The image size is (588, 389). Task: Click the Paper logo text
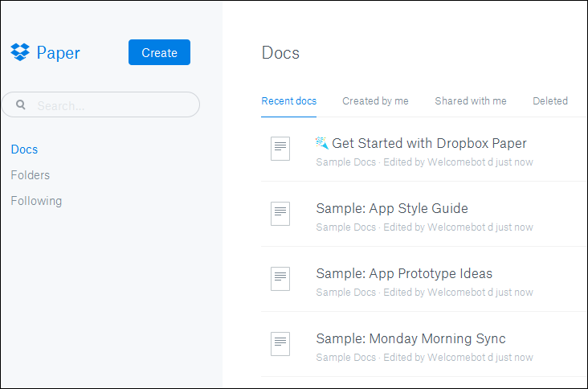[x=58, y=53]
